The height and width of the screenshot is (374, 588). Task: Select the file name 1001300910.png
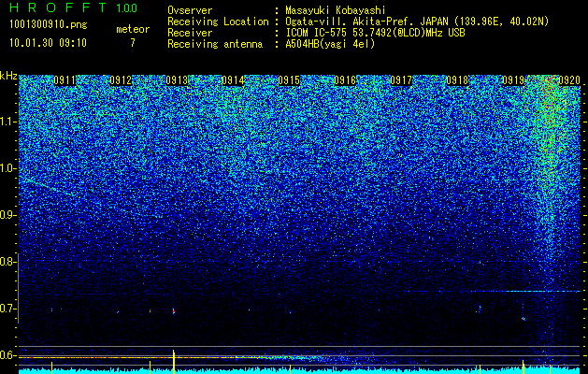point(49,25)
